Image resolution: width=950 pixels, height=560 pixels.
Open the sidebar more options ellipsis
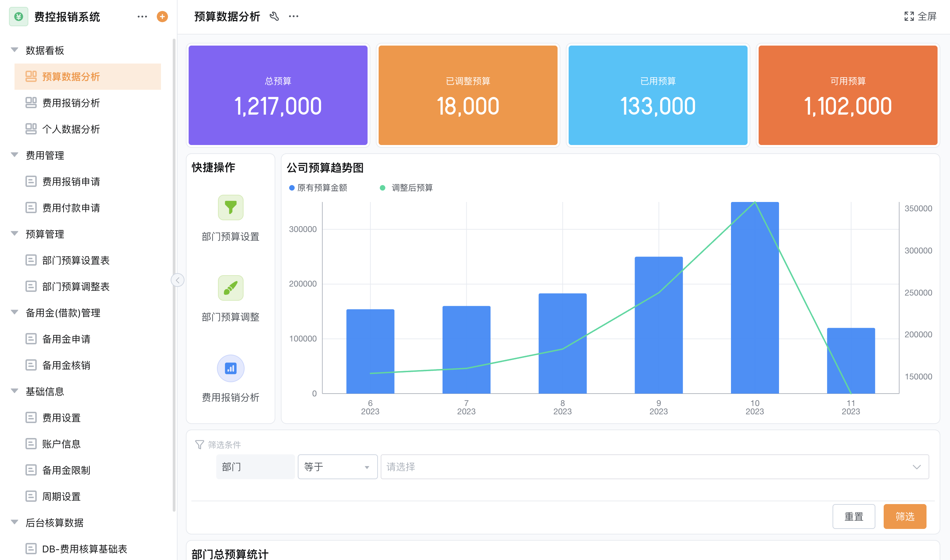(142, 17)
